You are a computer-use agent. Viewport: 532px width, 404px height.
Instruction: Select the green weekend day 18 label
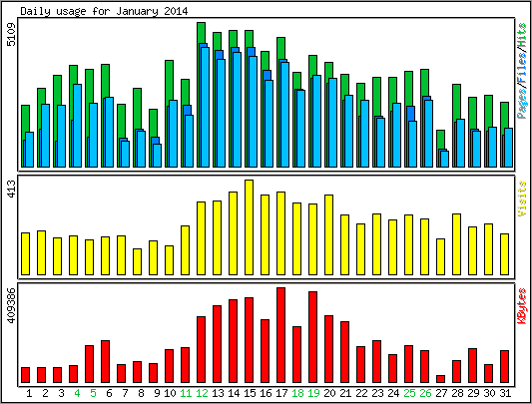[297, 393]
